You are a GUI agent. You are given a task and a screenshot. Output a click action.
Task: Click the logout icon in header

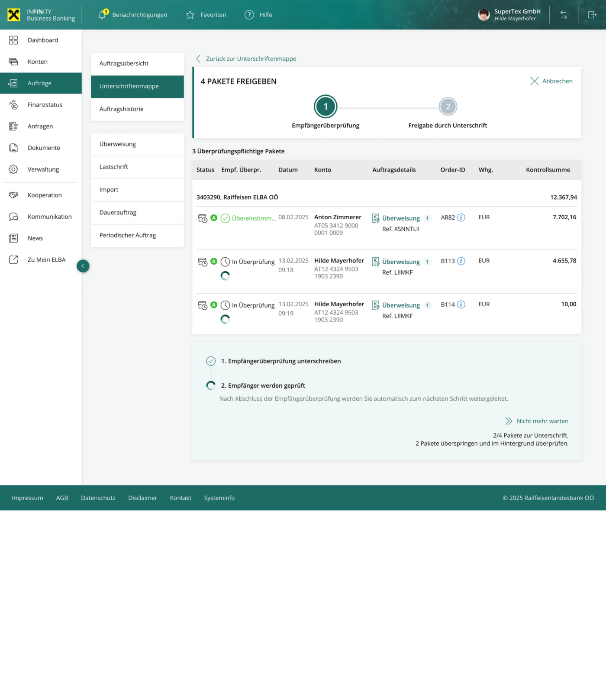pyautogui.click(x=592, y=15)
